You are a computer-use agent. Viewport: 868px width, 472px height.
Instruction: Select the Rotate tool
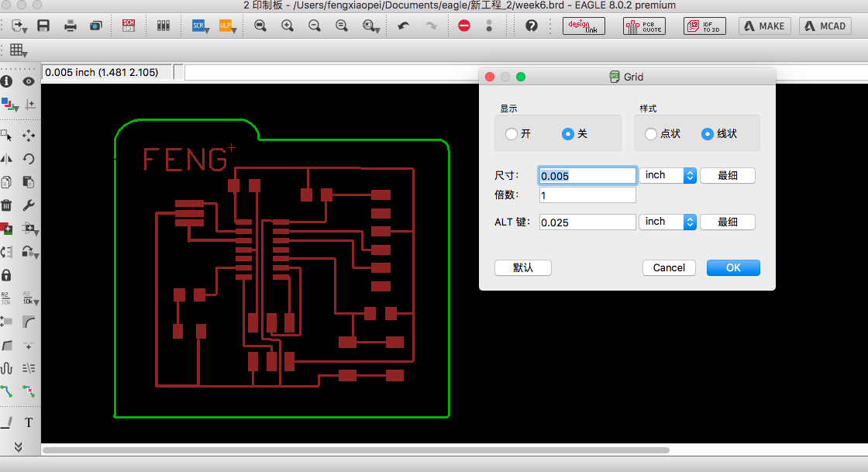tap(29, 159)
